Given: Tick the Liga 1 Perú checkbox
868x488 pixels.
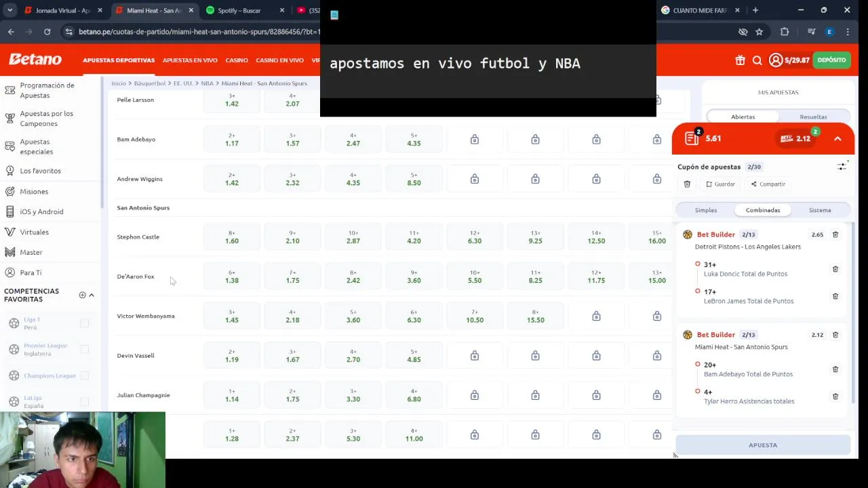Looking at the screenshot, I should pyautogui.click(x=85, y=323).
